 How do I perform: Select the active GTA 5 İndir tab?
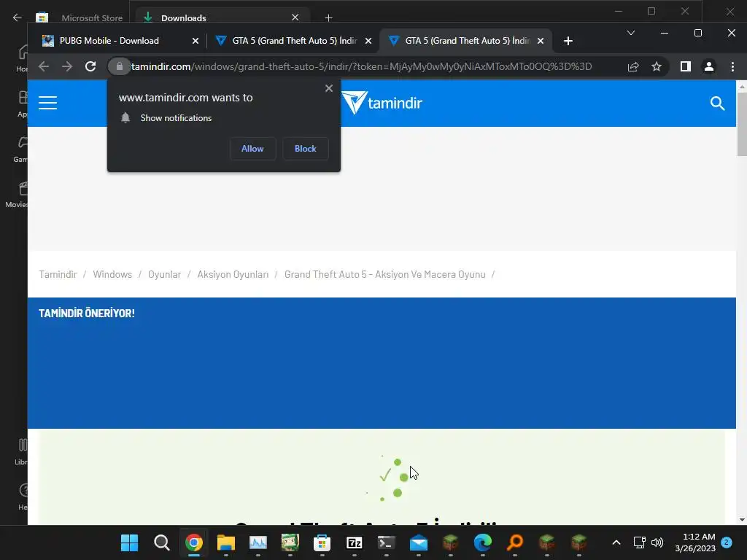[x=466, y=41]
